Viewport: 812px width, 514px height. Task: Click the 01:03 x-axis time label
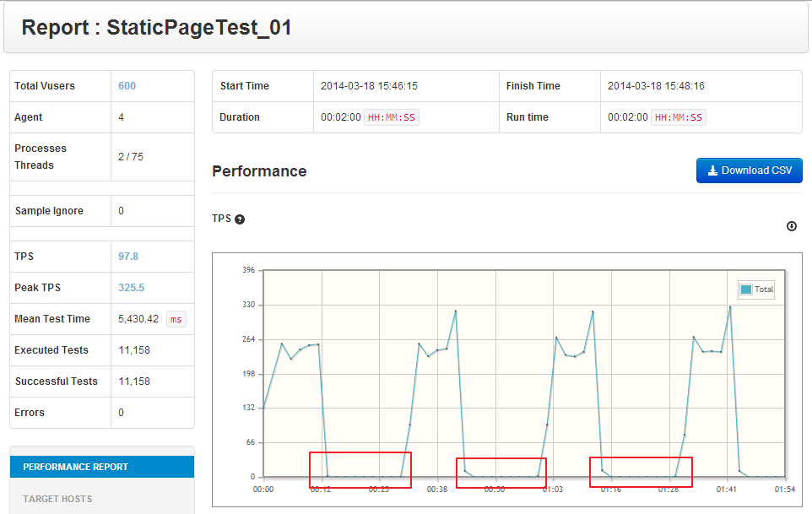(553, 489)
